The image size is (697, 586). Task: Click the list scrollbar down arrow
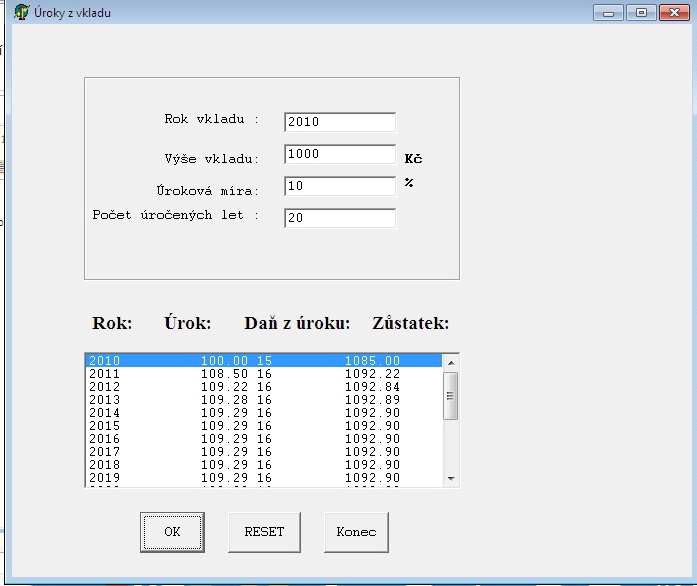click(451, 478)
